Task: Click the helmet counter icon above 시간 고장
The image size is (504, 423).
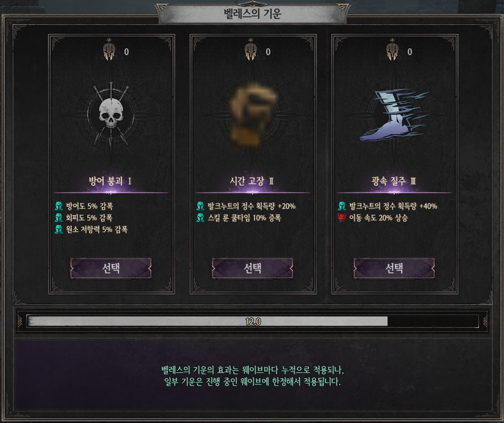Action: (x=251, y=51)
